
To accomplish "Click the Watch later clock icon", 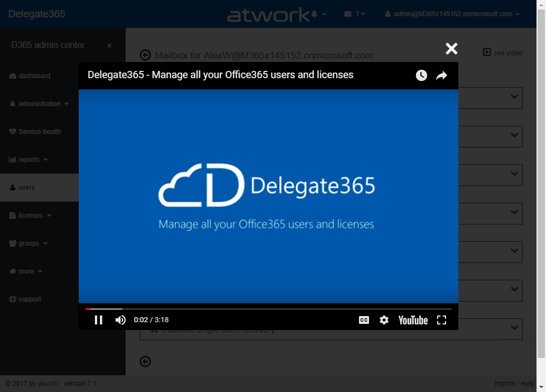I will tap(422, 75).
